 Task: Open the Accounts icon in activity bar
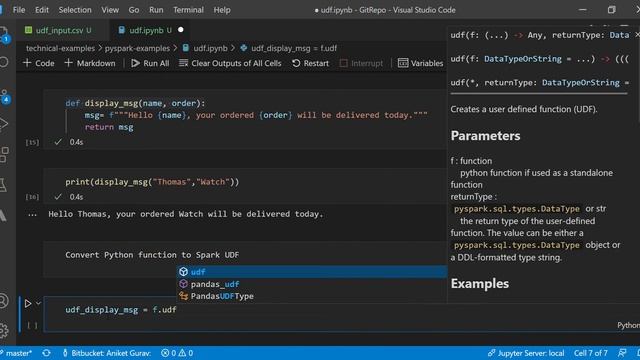pyautogui.click(x=3, y=301)
